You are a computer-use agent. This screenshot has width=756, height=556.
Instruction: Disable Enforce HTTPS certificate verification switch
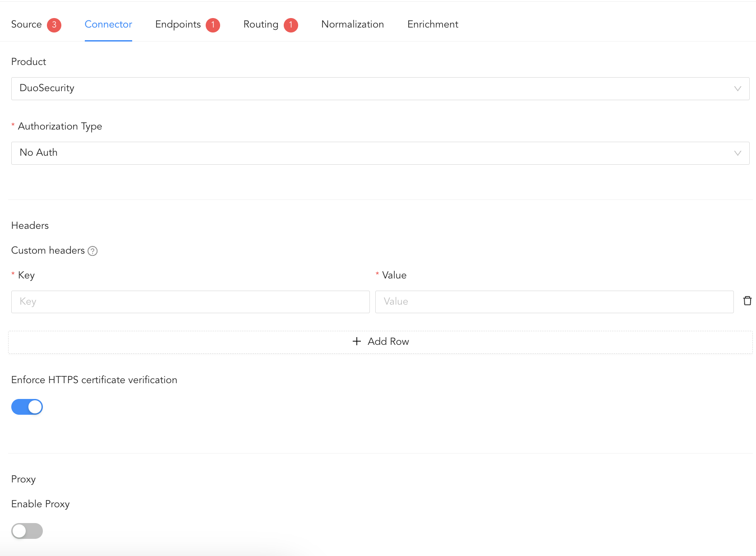(27, 407)
